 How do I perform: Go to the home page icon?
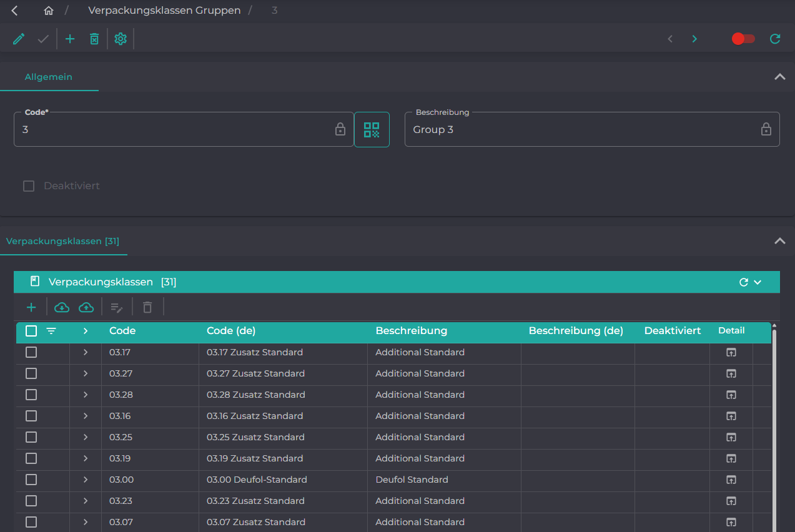tap(49, 11)
